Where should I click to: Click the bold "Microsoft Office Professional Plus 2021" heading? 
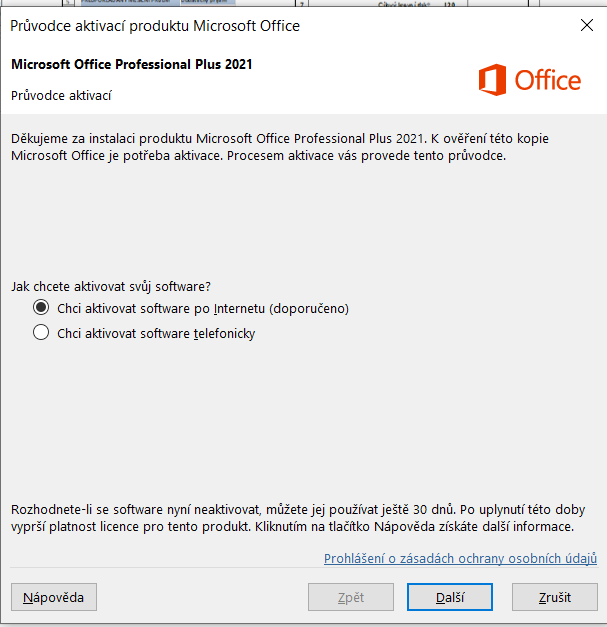(131, 65)
